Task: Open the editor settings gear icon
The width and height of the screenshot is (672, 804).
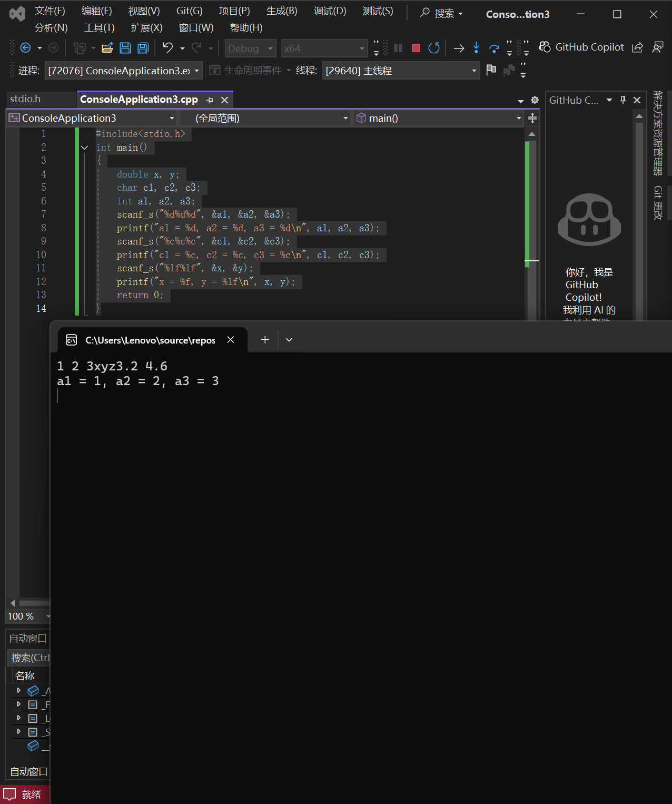Action: (535, 100)
